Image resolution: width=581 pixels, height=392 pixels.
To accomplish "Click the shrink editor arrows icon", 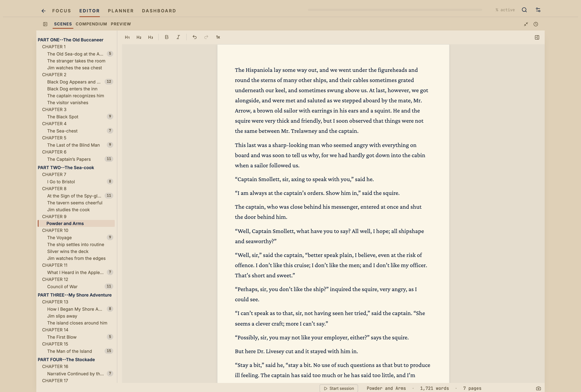I will (526, 24).
